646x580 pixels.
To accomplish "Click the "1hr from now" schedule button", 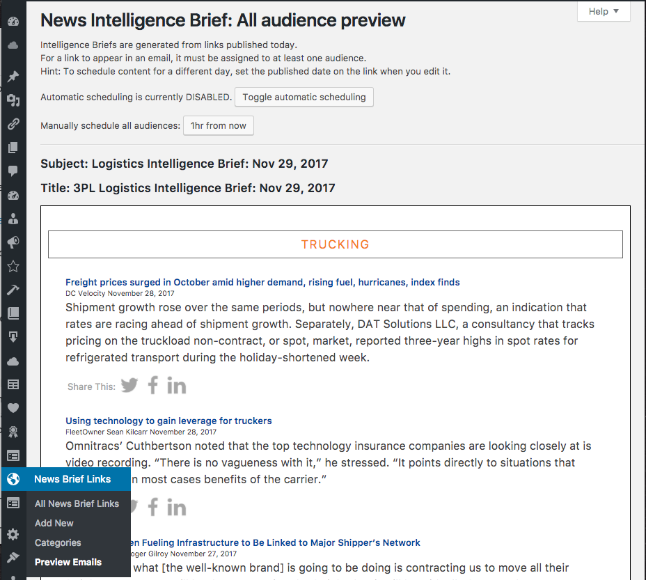I will pos(218,126).
